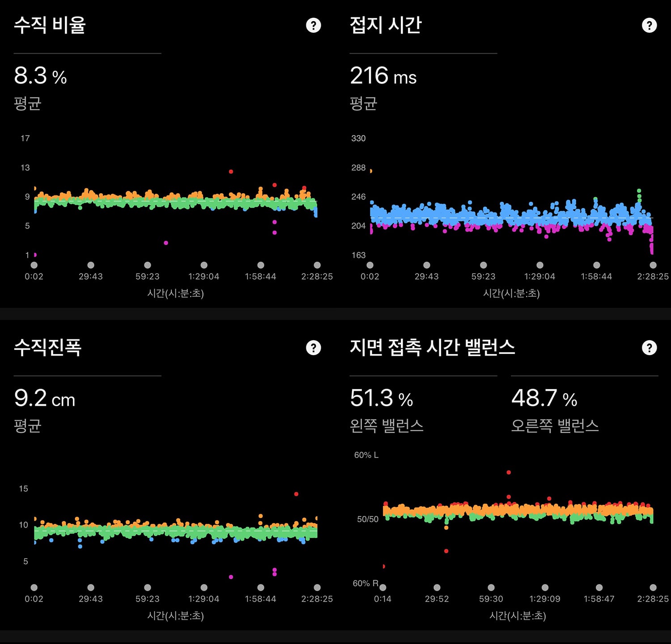
Task: Select the 0:14 marker dot on balance chart
Action: pyautogui.click(x=383, y=588)
